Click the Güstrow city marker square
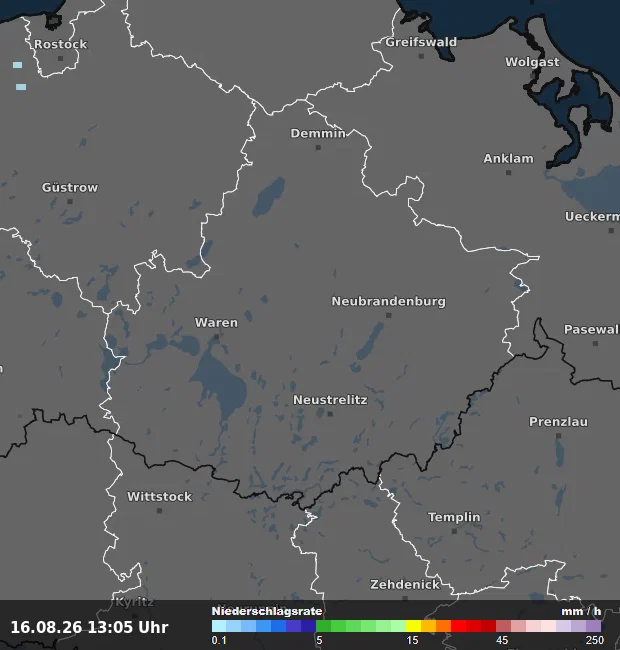The width and height of the screenshot is (620, 650). [70, 201]
